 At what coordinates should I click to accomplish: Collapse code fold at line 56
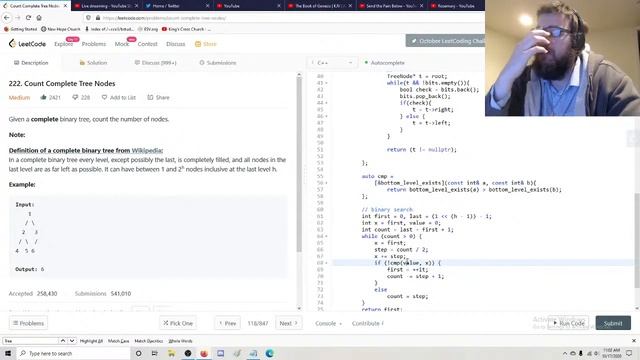[x=326, y=183]
